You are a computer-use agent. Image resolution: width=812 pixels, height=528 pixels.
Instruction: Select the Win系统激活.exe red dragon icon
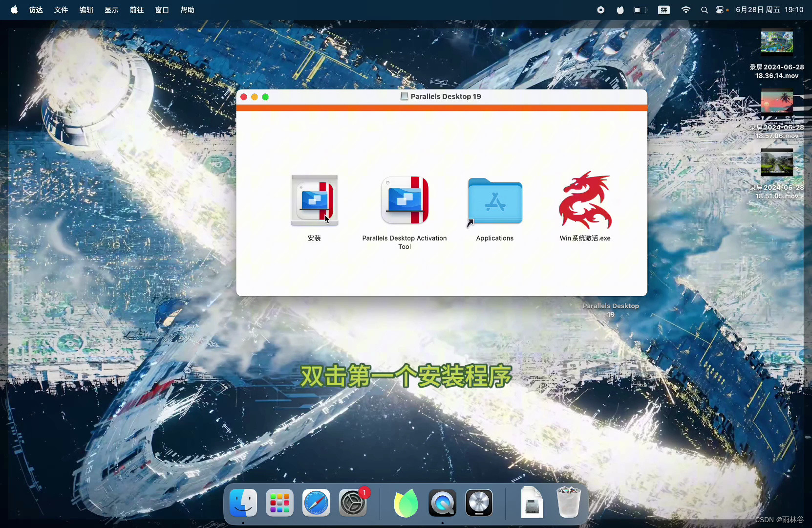pyautogui.click(x=585, y=200)
